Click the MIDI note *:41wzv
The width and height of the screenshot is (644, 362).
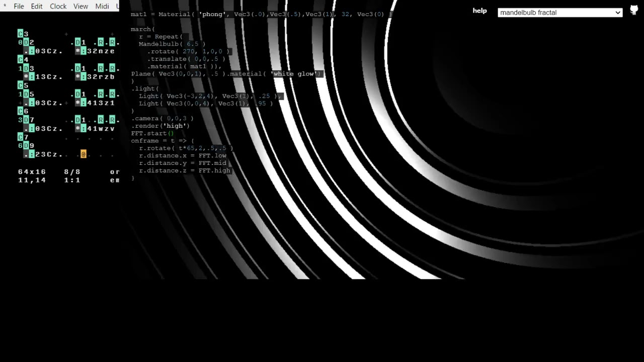[95, 128]
